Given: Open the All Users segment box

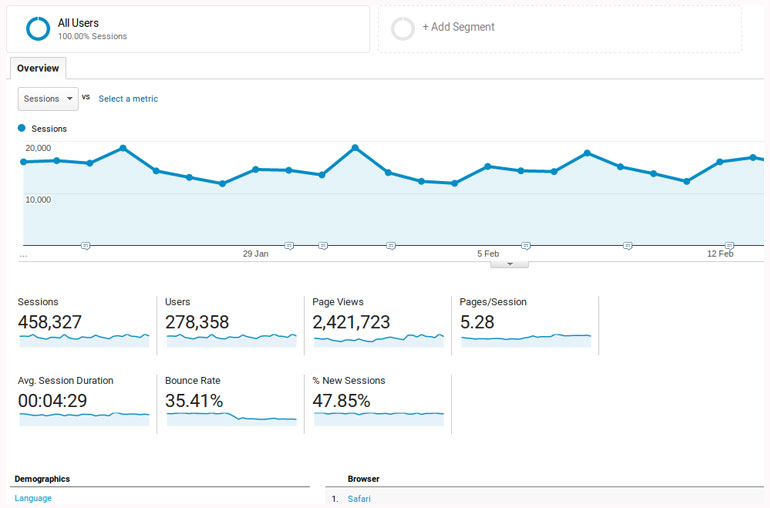Looking at the screenshot, I should [188, 29].
